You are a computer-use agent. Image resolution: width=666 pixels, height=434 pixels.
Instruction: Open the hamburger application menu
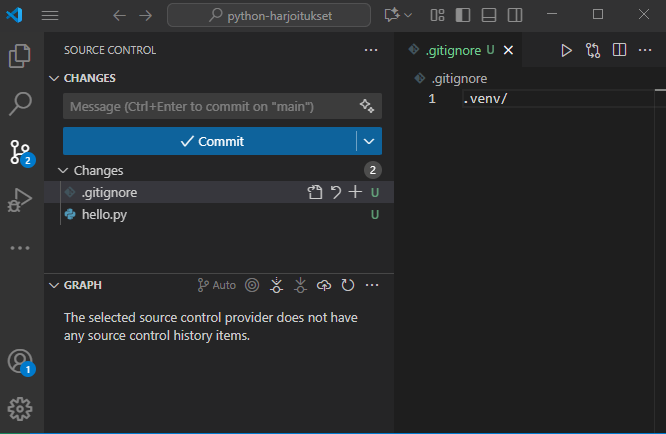(x=50, y=16)
